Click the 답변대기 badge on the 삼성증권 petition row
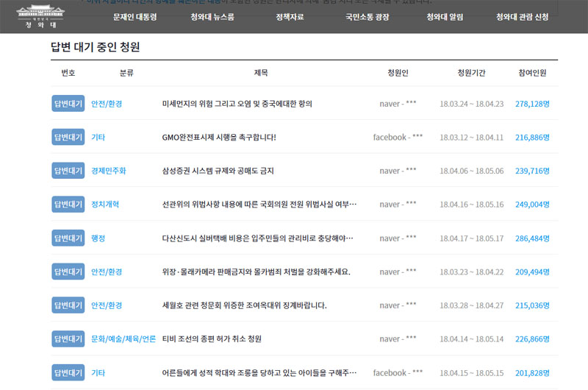 (68, 171)
